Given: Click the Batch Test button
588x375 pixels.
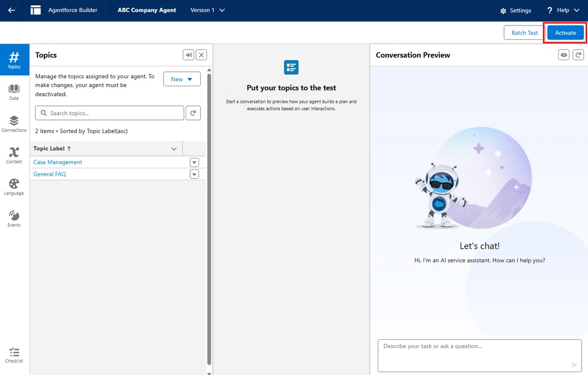Looking at the screenshot, I should [x=524, y=33].
